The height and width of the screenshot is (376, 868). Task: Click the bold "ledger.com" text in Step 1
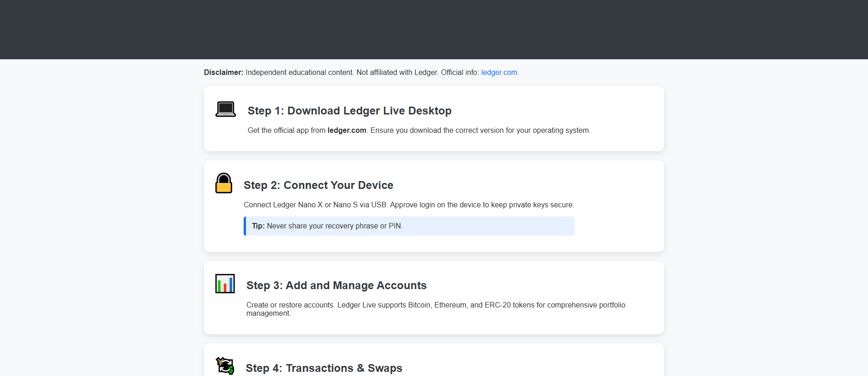(347, 131)
